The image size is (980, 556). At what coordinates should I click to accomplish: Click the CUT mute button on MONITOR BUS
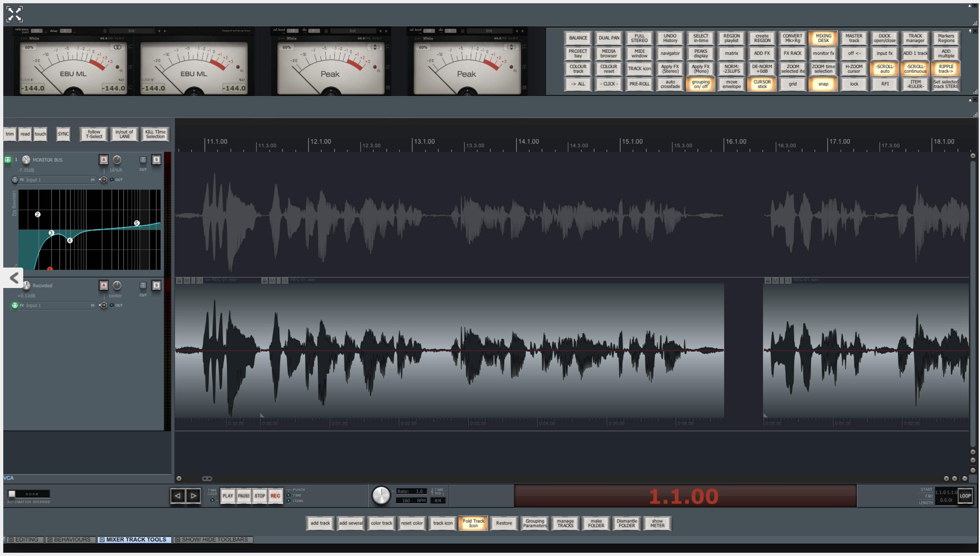143,160
